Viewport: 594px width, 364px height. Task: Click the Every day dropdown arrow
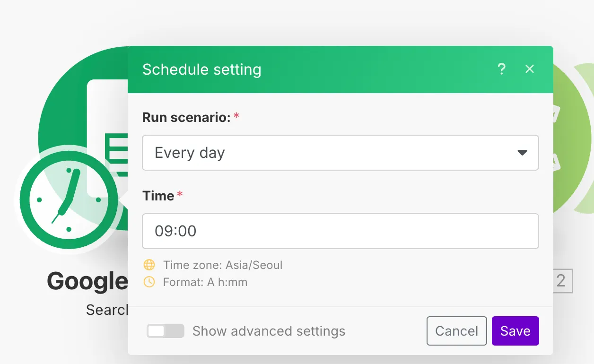click(x=522, y=153)
